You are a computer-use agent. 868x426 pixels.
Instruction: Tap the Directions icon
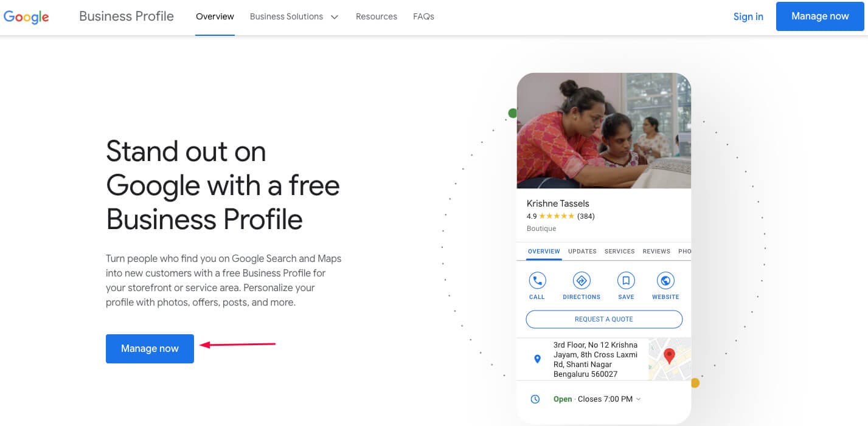pyautogui.click(x=582, y=280)
